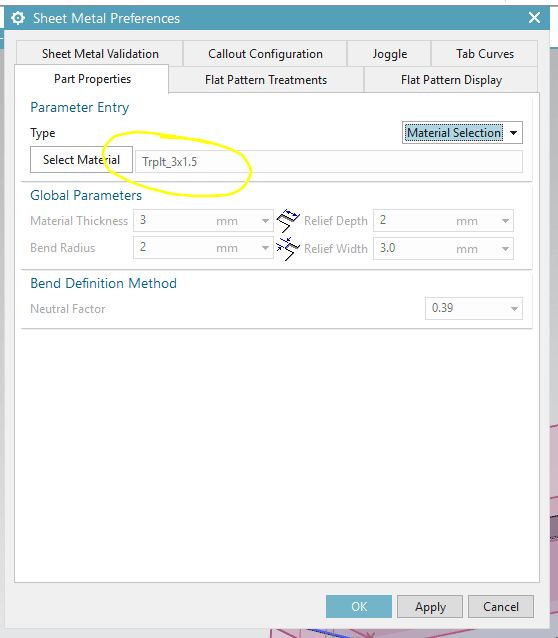This screenshot has height=638, width=558.
Task: Click the Type label
Action: pyautogui.click(x=43, y=133)
